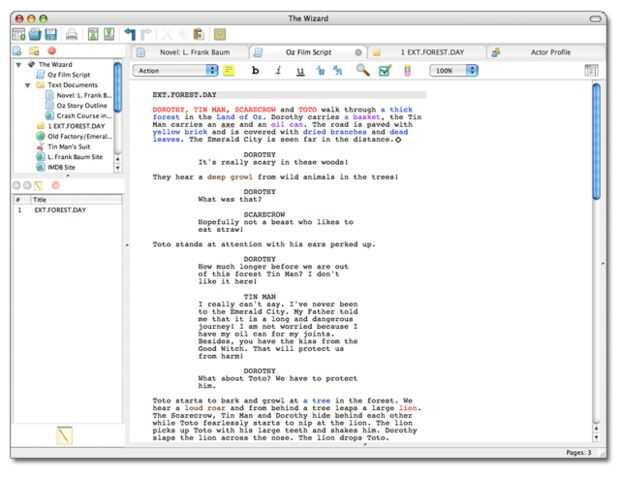Click the open project folder icon
The width and height of the screenshot is (620, 481).
coord(35,34)
